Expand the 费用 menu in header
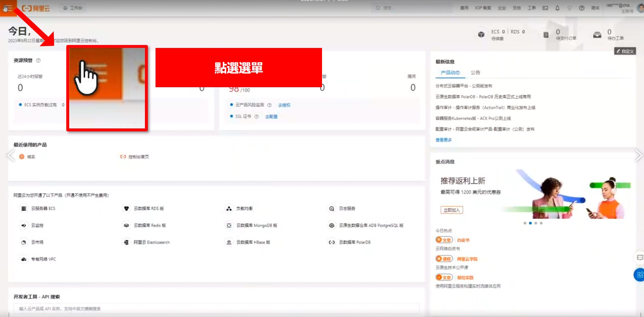 click(464, 8)
